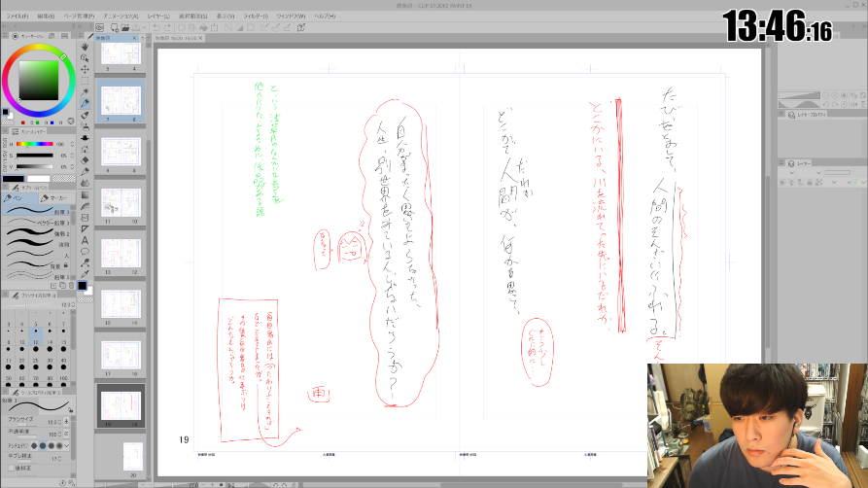Screen dimensions: 868x488
Task: Close the page manager tab
Action: (134, 38)
